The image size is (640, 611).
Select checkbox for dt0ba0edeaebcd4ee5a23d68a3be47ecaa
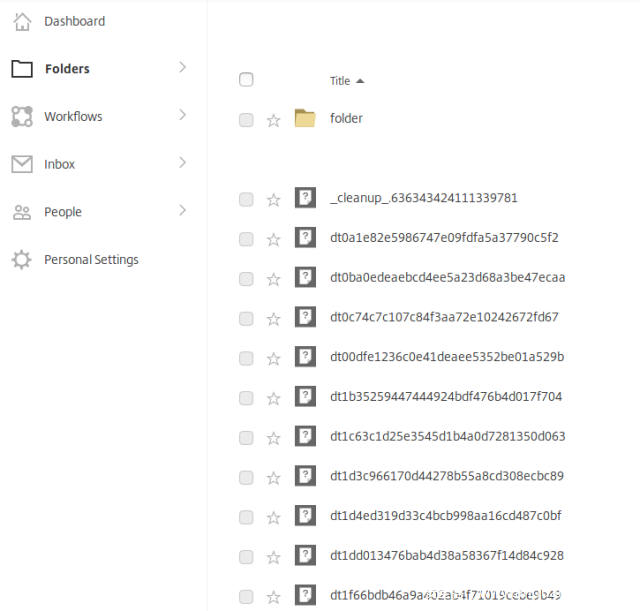pyautogui.click(x=246, y=279)
